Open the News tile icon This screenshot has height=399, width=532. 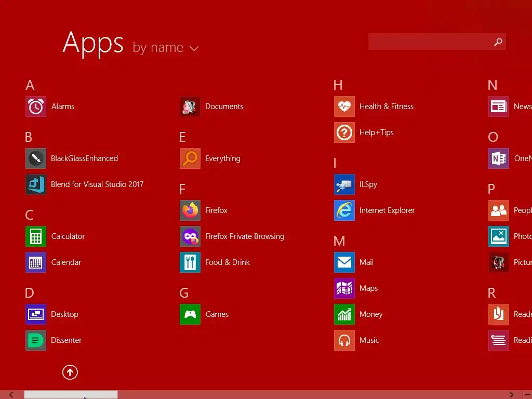(499, 107)
